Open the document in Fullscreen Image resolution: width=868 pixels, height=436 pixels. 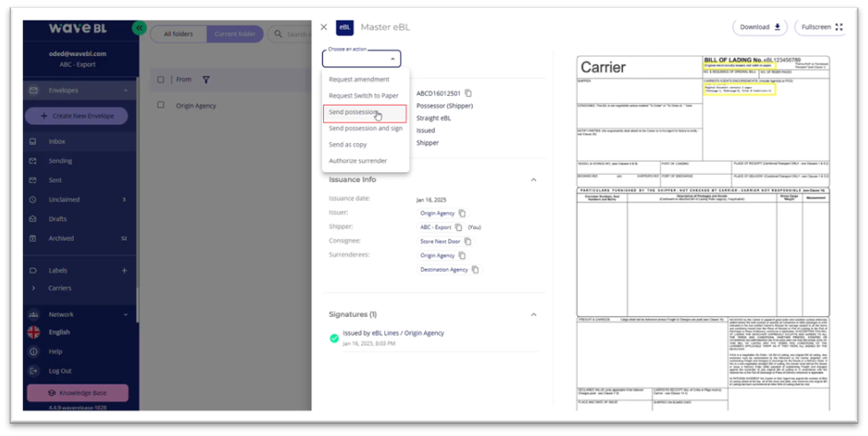point(822,27)
